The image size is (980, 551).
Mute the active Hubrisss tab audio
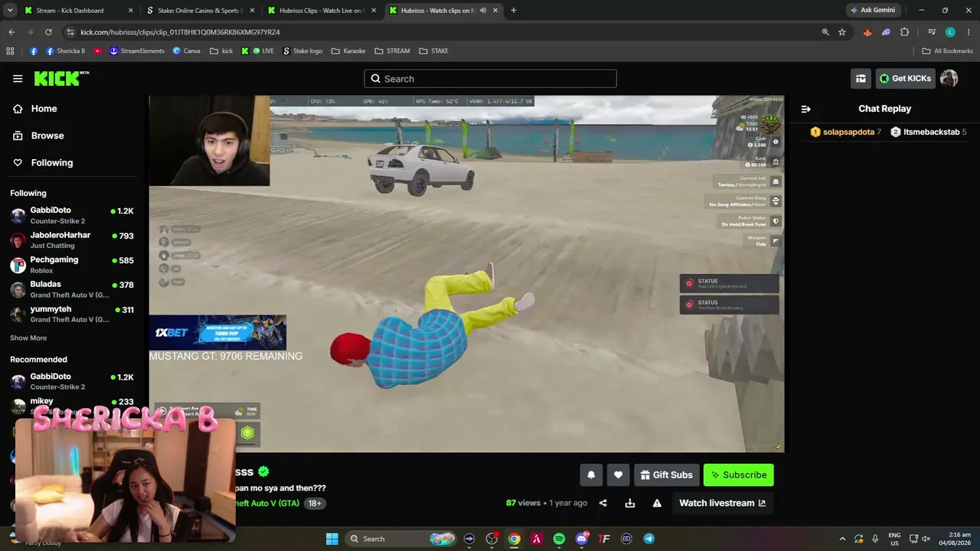tap(483, 11)
